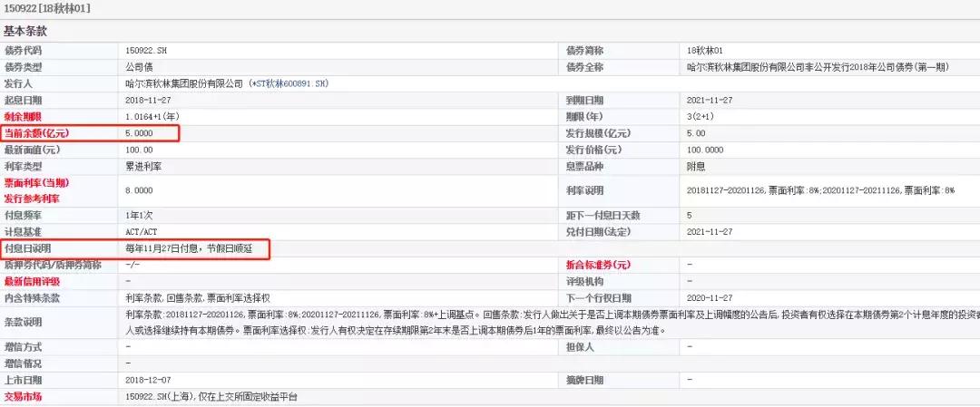Image resolution: width=980 pixels, height=407 pixels.
Task: Select issue size value 5.00
Action: [x=696, y=133]
